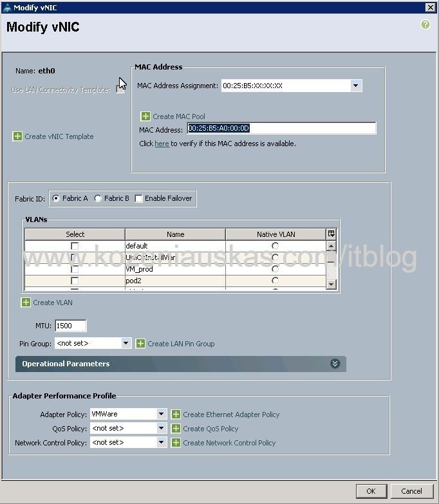The width and height of the screenshot is (439, 504).
Task: Click the Create LAN Pin Group link text
Action: [181, 344]
